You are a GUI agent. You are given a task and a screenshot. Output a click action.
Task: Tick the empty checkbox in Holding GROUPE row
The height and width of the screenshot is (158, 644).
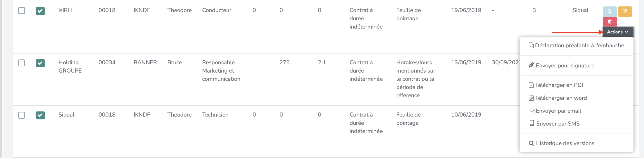(x=22, y=63)
